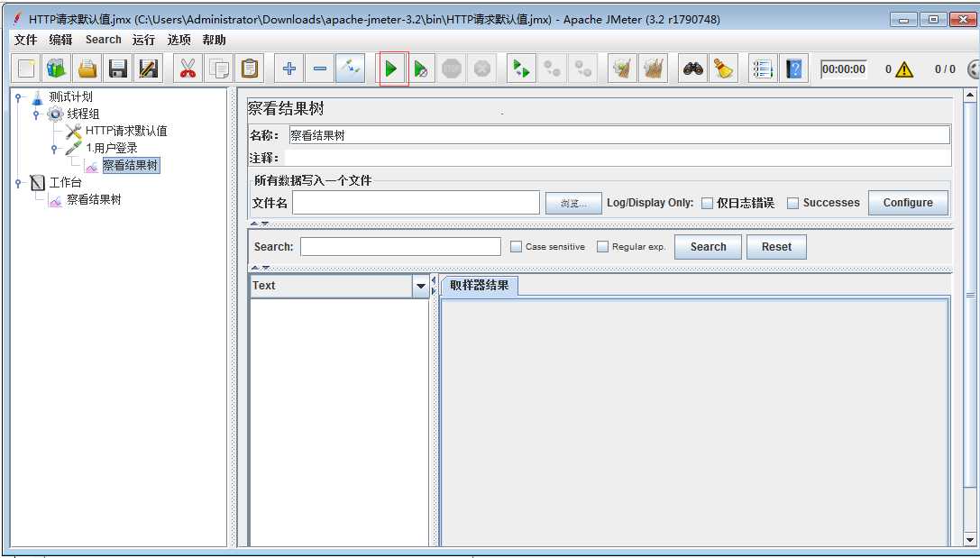The height and width of the screenshot is (558, 980).
Task: Open the Search menu in the menu bar
Action: tap(103, 40)
